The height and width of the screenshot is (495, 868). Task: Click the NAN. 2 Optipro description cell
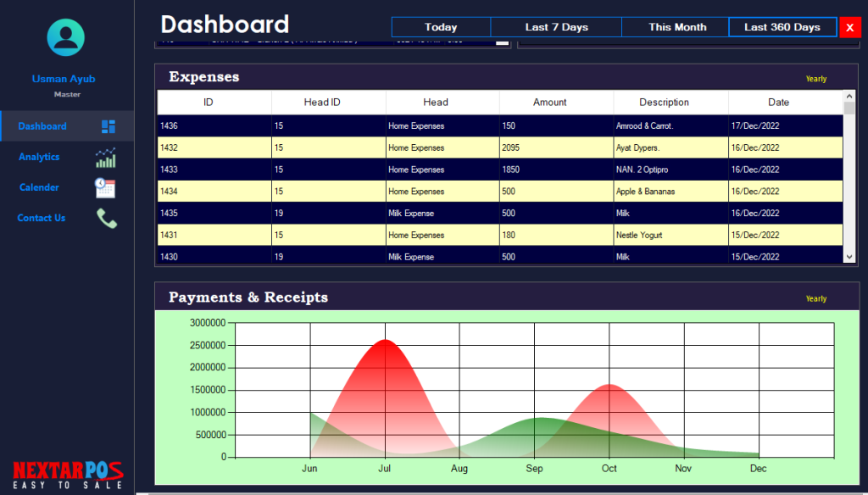coord(671,170)
